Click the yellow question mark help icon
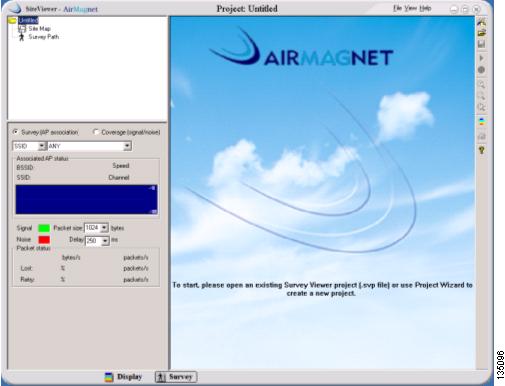The width and height of the screenshot is (505, 386). (482, 150)
